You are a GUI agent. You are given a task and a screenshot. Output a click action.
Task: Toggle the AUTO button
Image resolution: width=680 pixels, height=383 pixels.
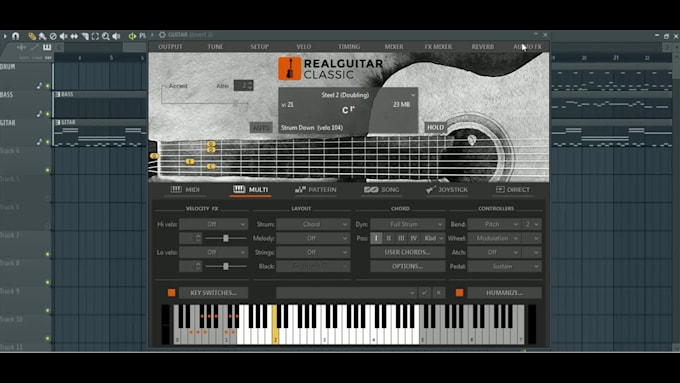[261, 128]
